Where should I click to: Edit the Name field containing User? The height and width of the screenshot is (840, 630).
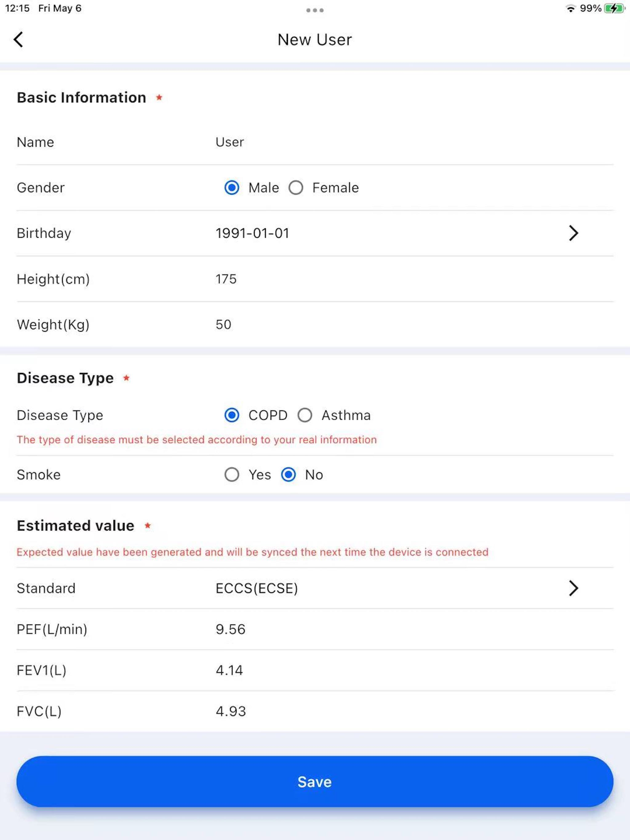point(229,142)
